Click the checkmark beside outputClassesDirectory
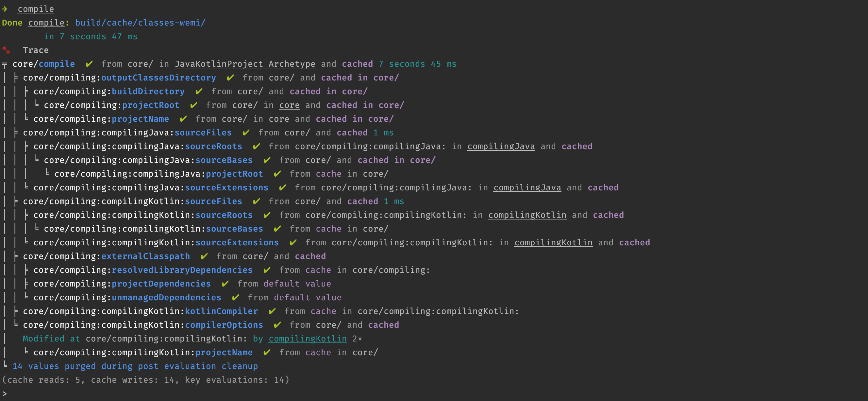 [230, 78]
